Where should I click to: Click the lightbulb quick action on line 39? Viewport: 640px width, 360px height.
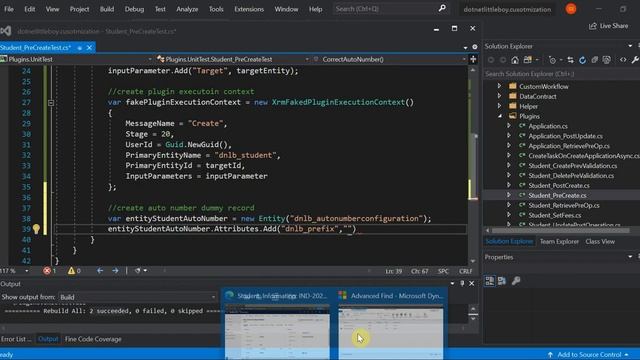(36, 229)
